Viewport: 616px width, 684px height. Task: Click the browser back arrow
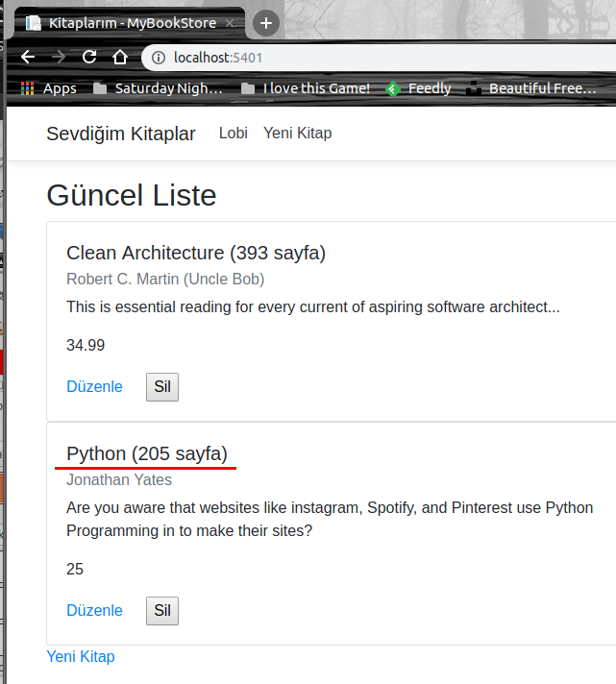click(x=28, y=57)
